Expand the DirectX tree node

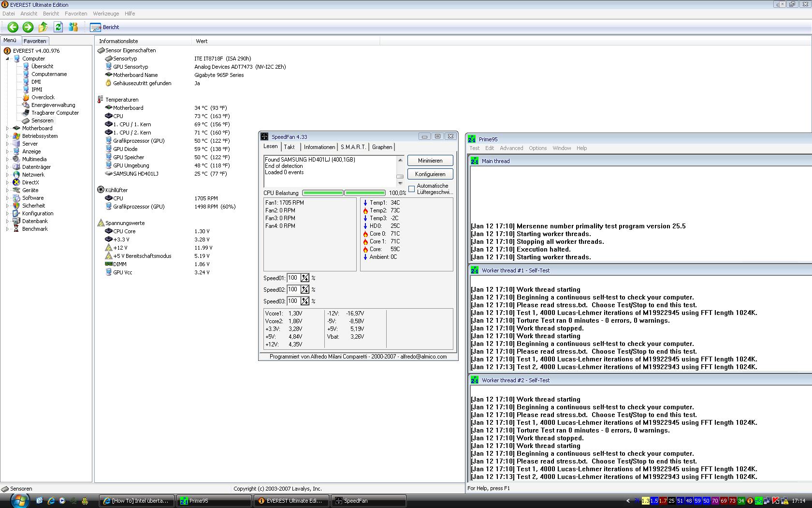[8, 182]
